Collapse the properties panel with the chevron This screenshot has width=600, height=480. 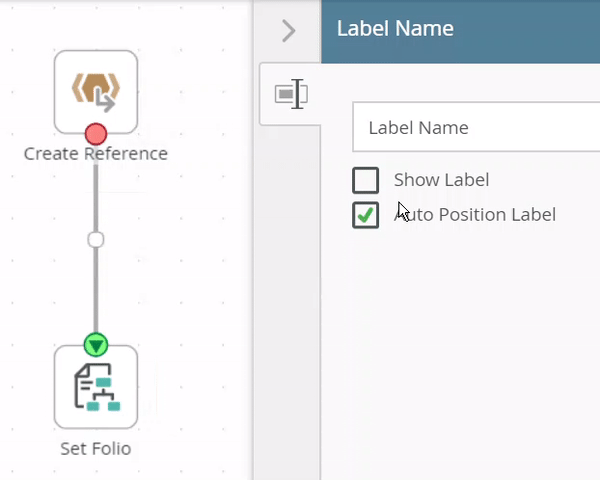[288, 31]
